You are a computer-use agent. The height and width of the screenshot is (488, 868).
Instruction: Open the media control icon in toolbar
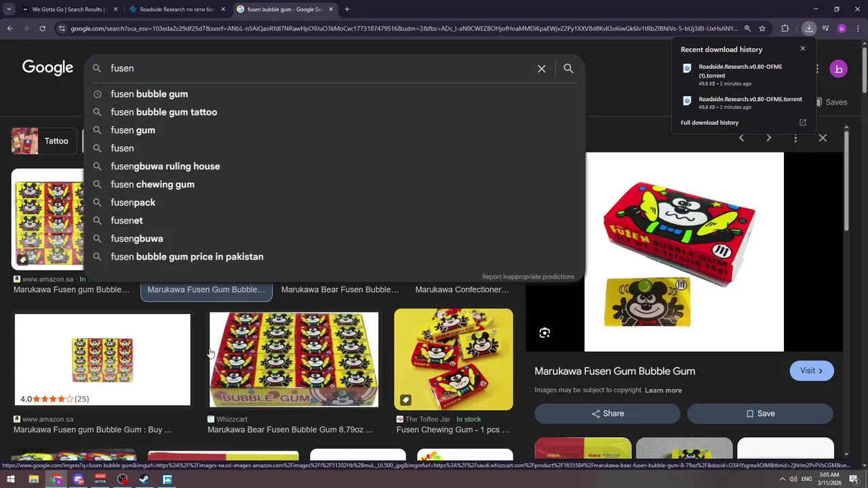coord(825,28)
